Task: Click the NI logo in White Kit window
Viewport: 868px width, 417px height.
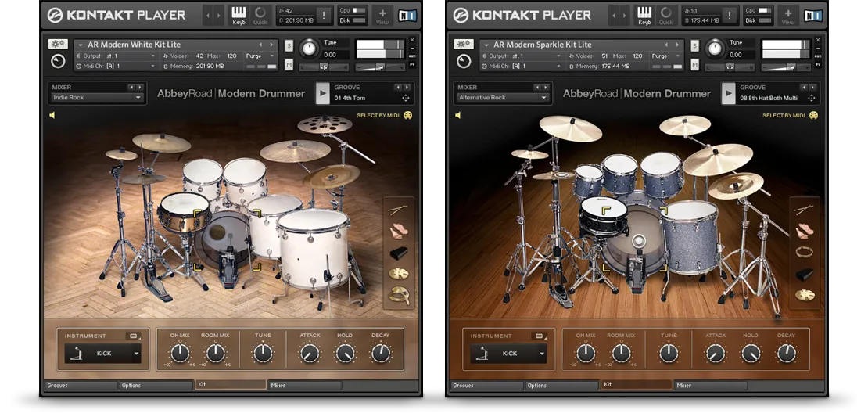Action: point(407,15)
